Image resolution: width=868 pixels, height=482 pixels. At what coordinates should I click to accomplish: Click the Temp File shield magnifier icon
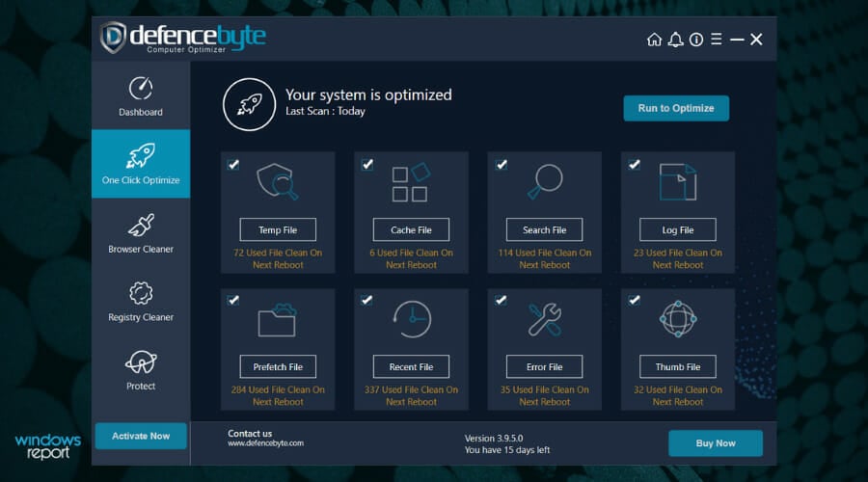click(x=278, y=181)
